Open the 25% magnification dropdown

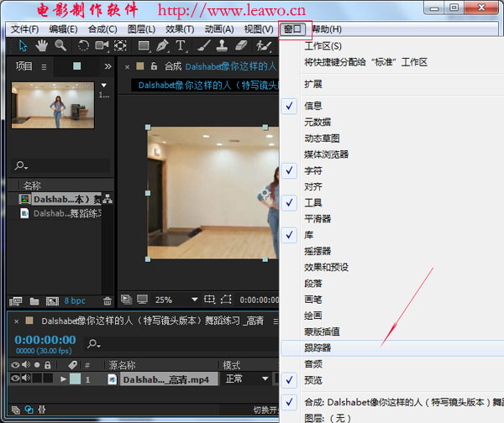tap(176, 300)
